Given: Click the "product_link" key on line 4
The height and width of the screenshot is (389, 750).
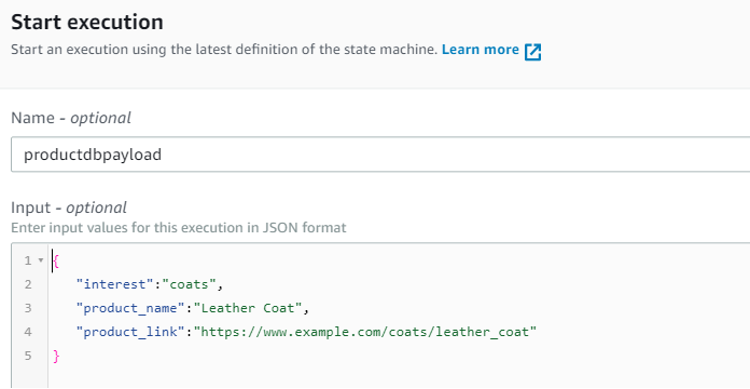Looking at the screenshot, I should pos(130,332).
